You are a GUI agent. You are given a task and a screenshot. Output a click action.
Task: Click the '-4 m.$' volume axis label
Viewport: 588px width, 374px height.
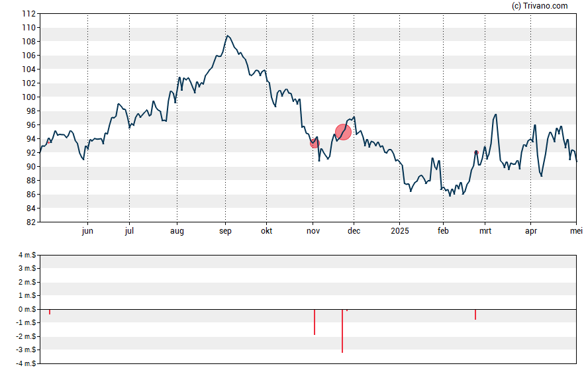26,363
